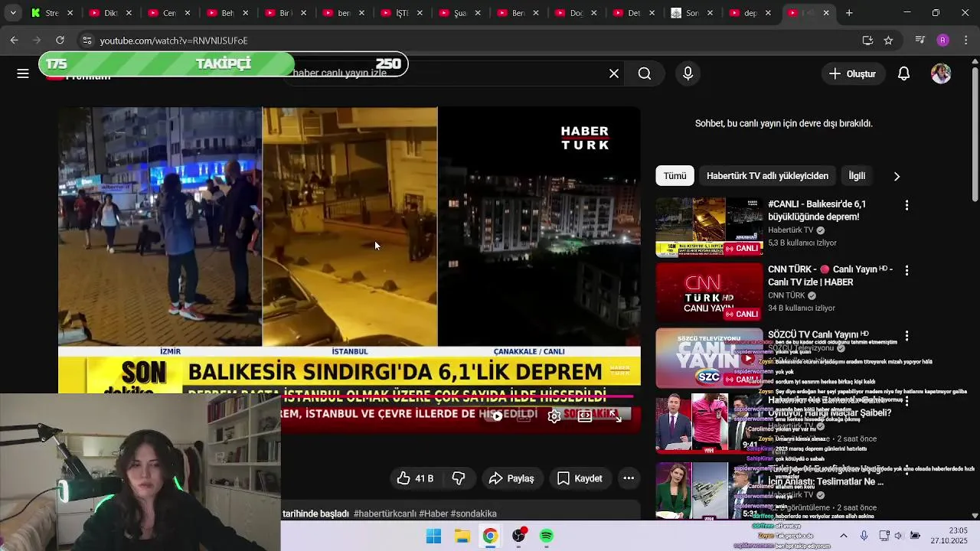Open OBS Studio from taskbar
Image resolution: width=980 pixels, height=551 pixels.
pos(518,536)
